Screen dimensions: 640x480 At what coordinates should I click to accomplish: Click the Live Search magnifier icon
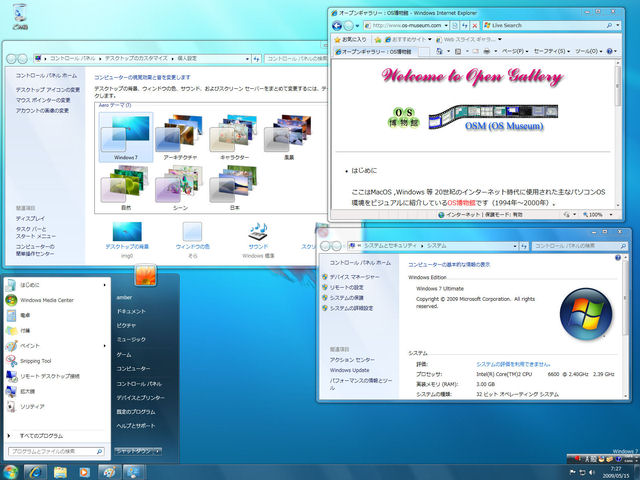click(609, 25)
